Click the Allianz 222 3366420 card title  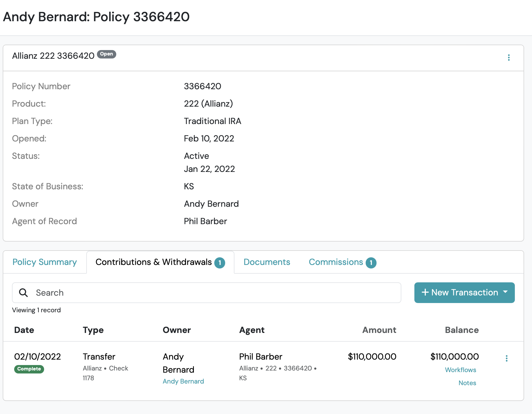pos(53,56)
